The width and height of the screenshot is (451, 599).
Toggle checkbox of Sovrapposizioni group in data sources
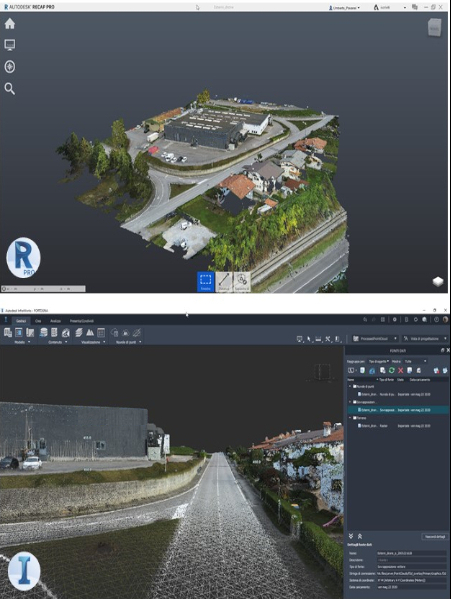355,402
